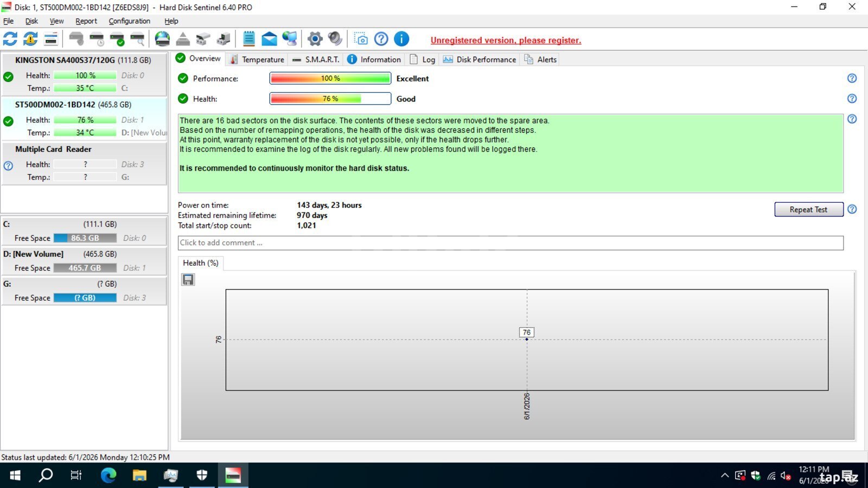Screen dimensions: 868x488
Task: Open the Report menu
Action: pyautogui.click(x=86, y=21)
